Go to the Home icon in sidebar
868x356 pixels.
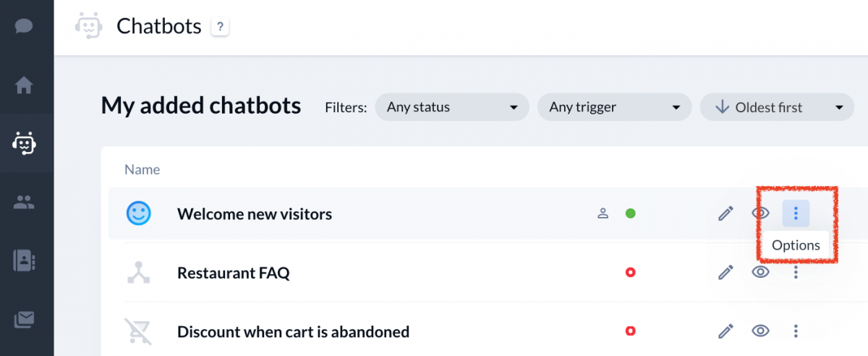click(25, 85)
